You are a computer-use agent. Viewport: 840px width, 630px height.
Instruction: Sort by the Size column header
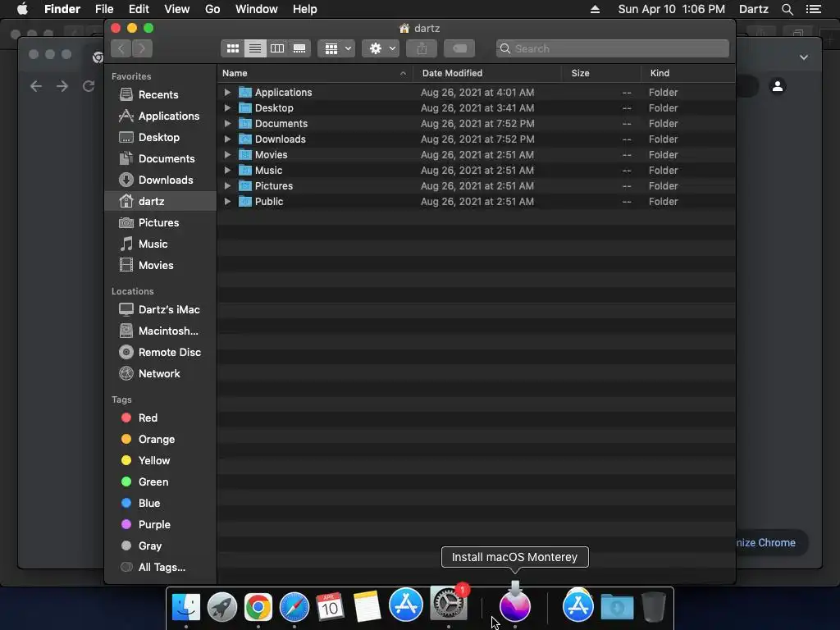[x=601, y=73]
